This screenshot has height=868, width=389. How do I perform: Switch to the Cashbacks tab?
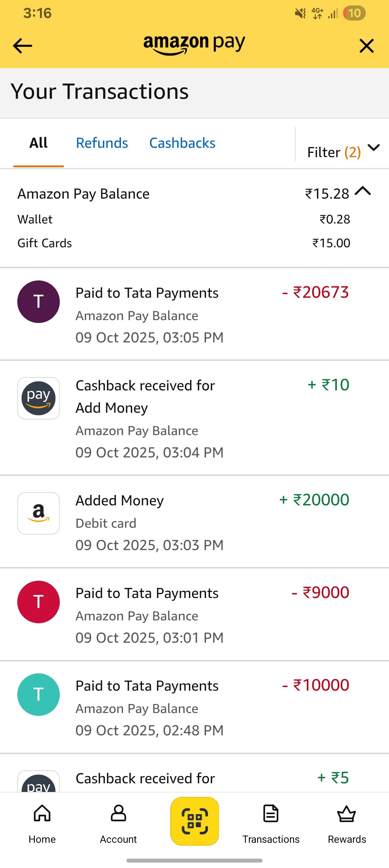coord(182,143)
